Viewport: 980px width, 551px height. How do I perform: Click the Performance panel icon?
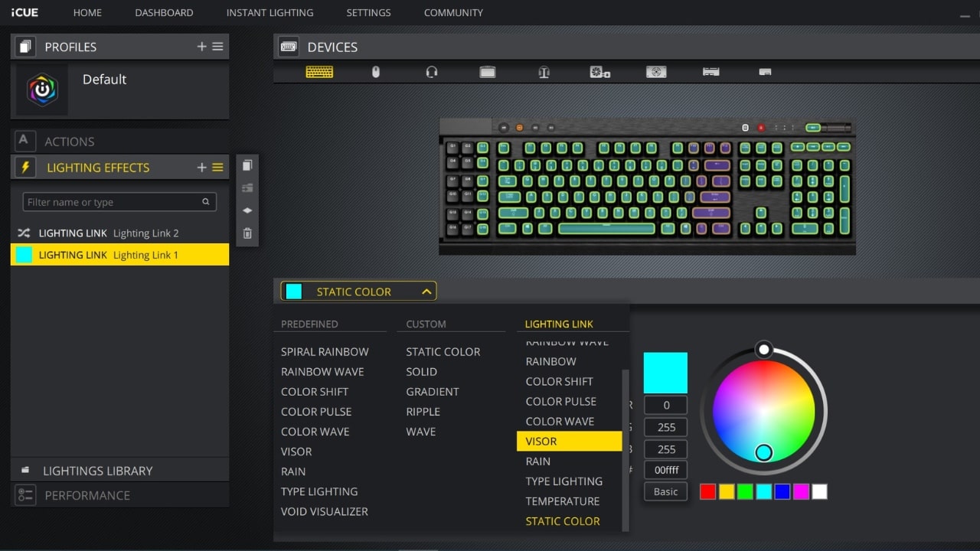click(x=25, y=495)
